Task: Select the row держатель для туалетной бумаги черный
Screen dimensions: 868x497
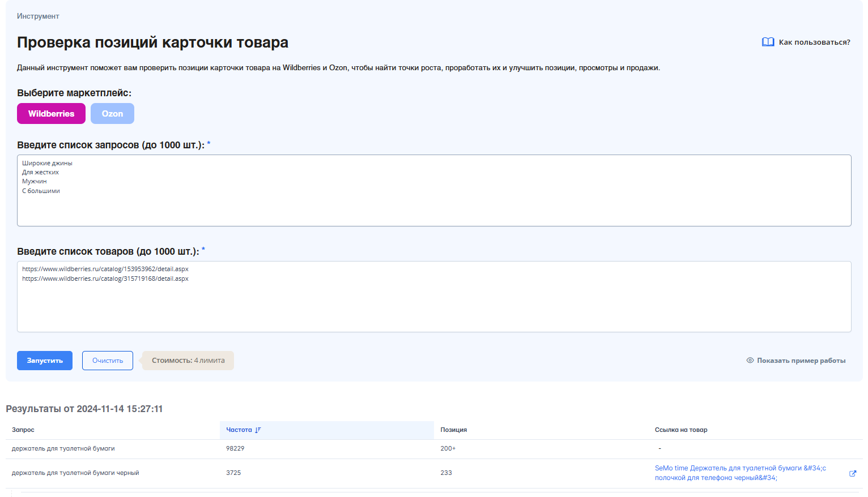Action: [x=75, y=473]
